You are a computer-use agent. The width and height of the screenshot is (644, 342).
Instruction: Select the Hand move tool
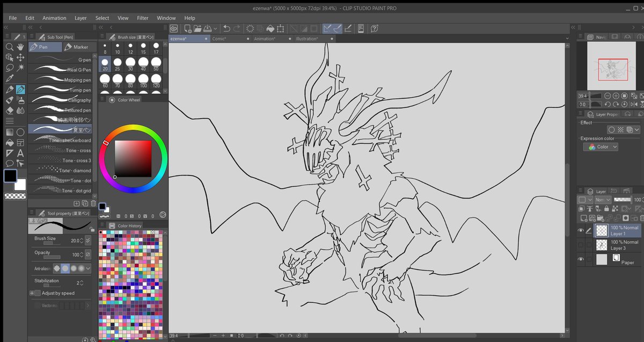tap(20, 47)
